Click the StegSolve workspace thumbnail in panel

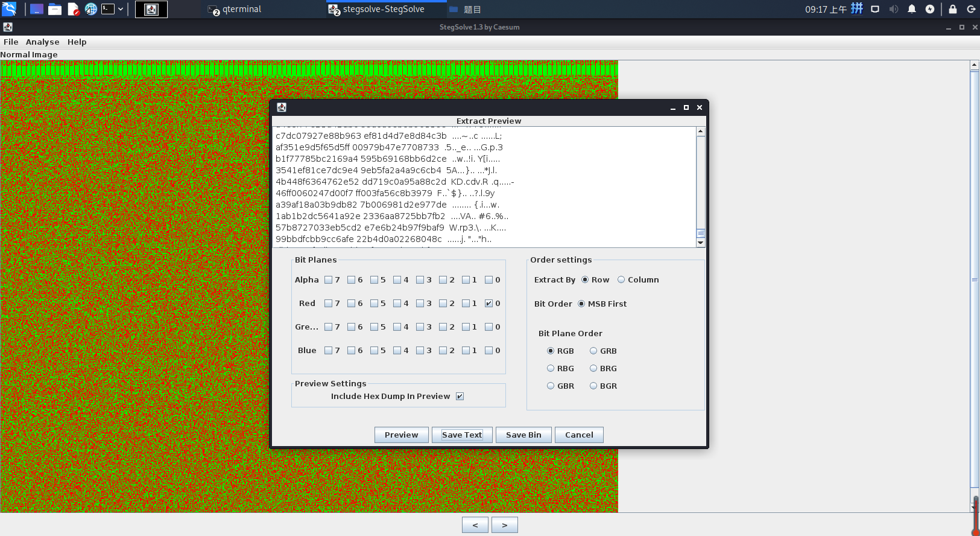pos(151,9)
